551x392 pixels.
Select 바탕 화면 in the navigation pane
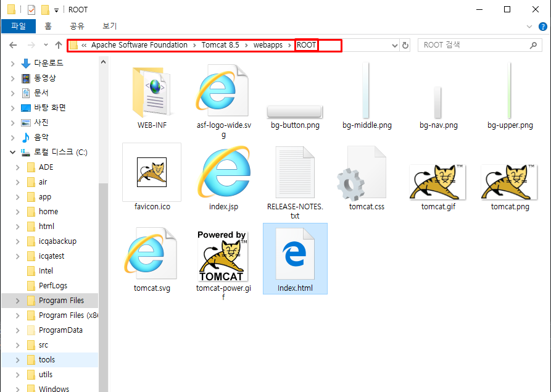pyautogui.click(x=50, y=107)
